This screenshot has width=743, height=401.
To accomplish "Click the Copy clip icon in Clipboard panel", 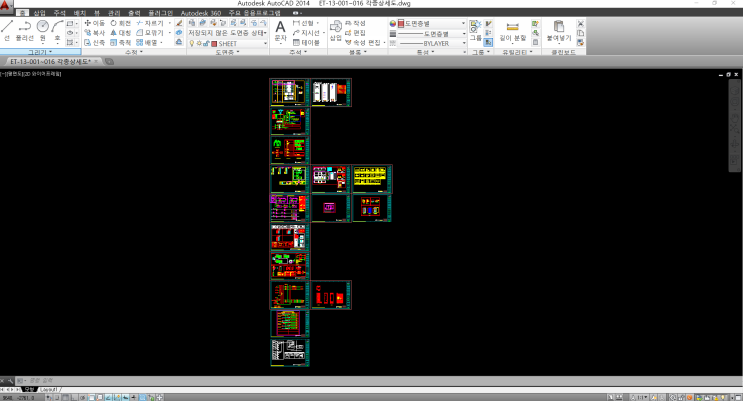I will click(x=580, y=33).
